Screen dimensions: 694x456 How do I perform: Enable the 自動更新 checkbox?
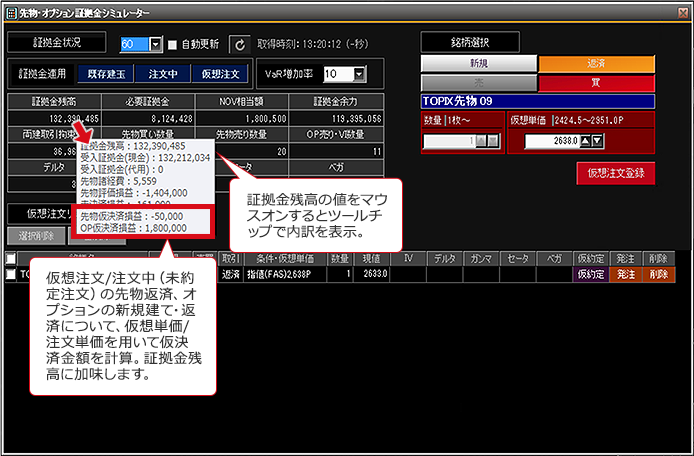pos(173,45)
